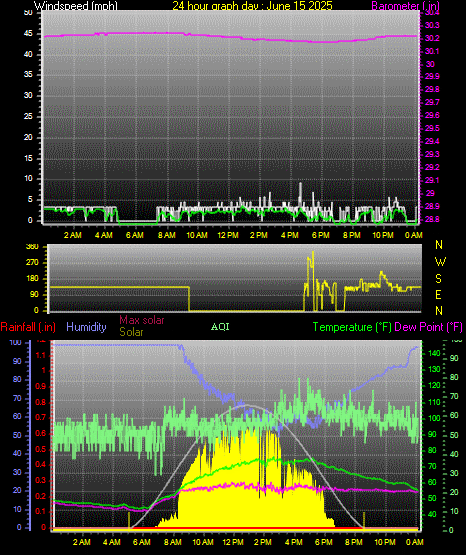The height and width of the screenshot is (555, 466).
Task: Click the "30.2" barometer scale value
Action: click(x=432, y=38)
